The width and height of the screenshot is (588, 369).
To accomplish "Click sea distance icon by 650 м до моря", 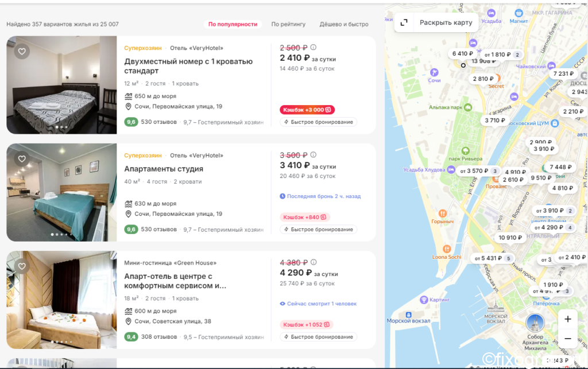I will 128,96.
